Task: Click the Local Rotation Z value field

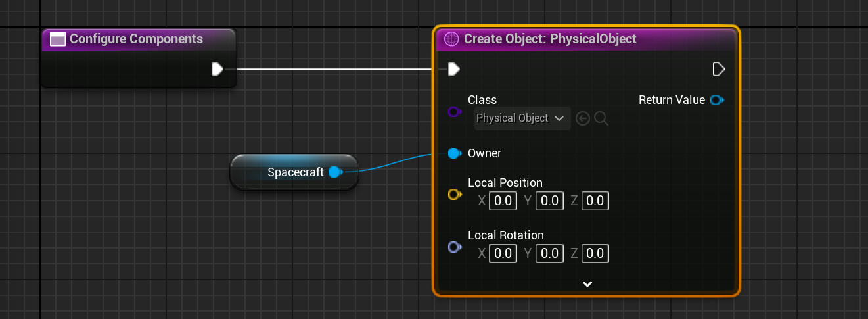Action: 595,253
